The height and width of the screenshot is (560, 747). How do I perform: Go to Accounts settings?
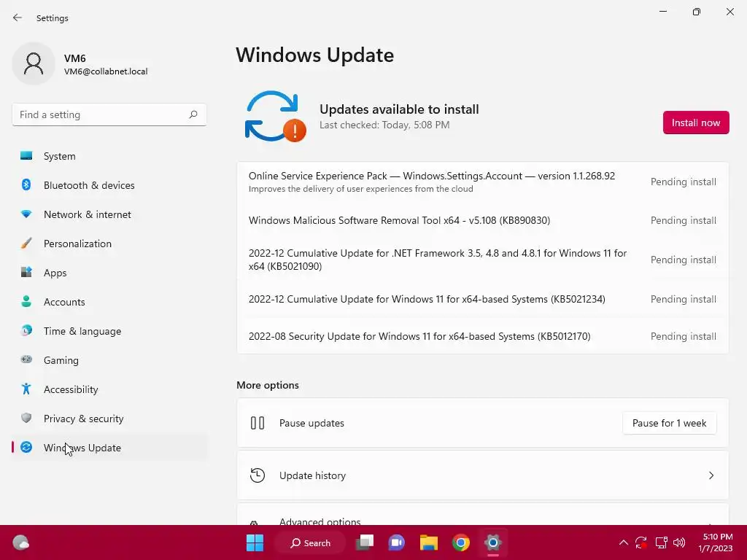pos(109,302)
